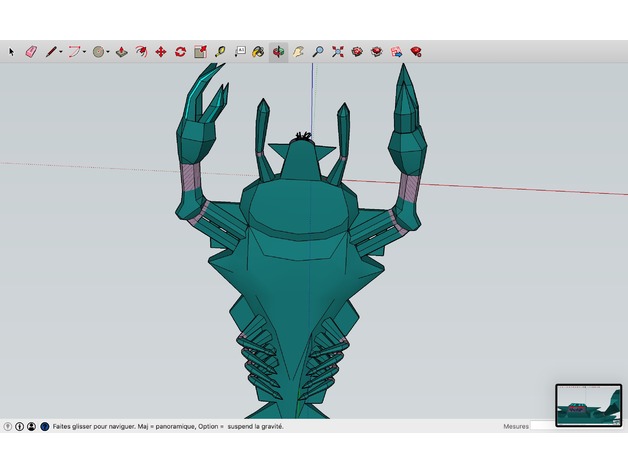628x472 pixels.
Task: Open the model thumbnail in the corner
Action: (x=587, y=405)
